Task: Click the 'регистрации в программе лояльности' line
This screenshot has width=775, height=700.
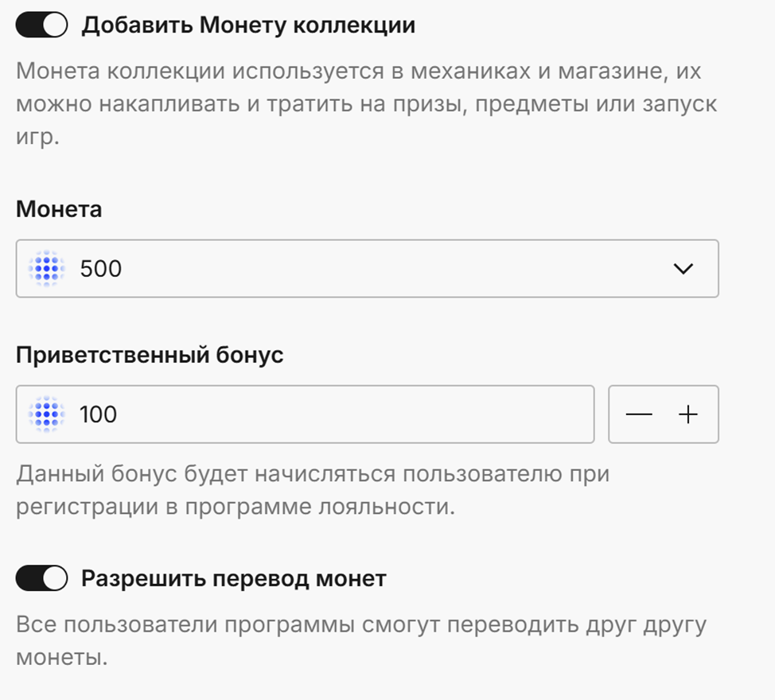Action: tap(236, 507)
